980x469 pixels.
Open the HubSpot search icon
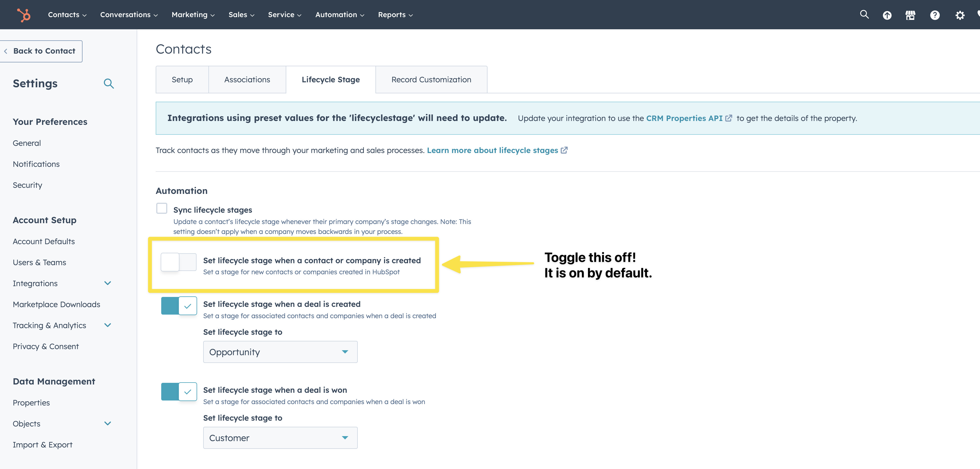(x=864, y=14)
